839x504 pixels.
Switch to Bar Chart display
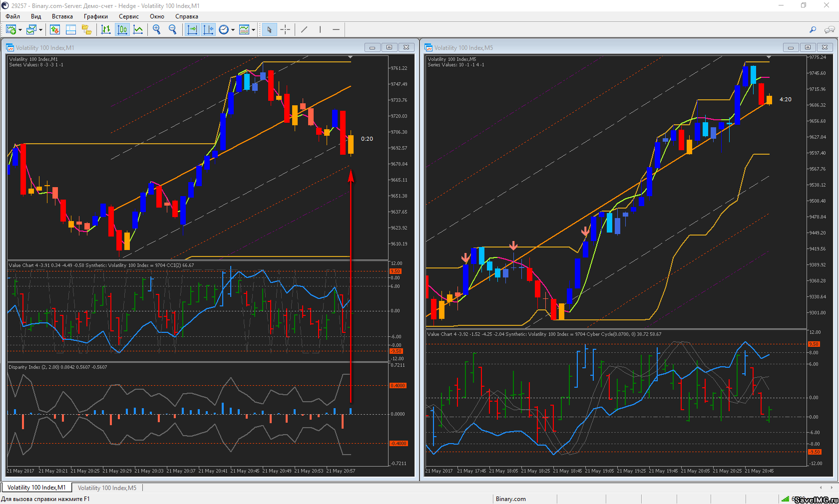[106, 30]
